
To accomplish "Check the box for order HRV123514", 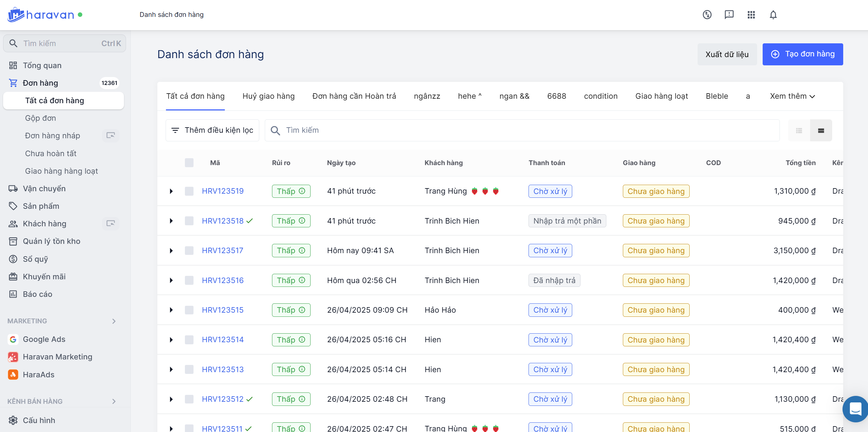I will click(x=189, y=340).
